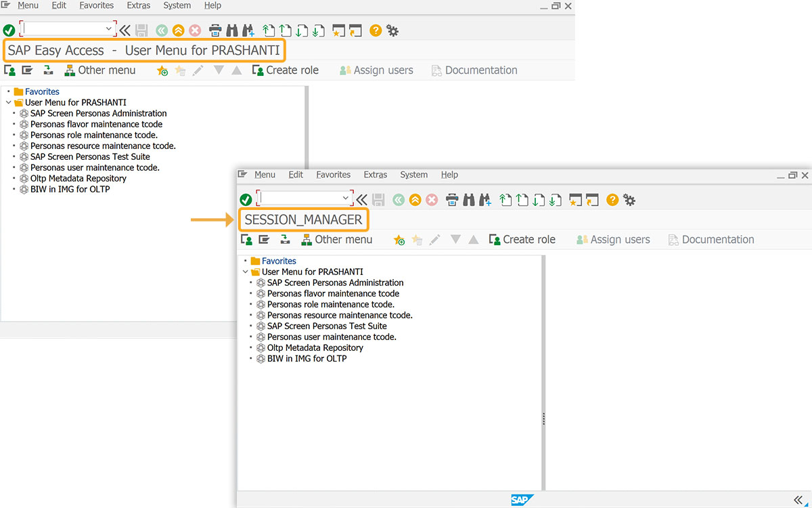Open Help question mark in SAP Easy Access window
Screen dimensions: 812x508
(x=376, y=30)
